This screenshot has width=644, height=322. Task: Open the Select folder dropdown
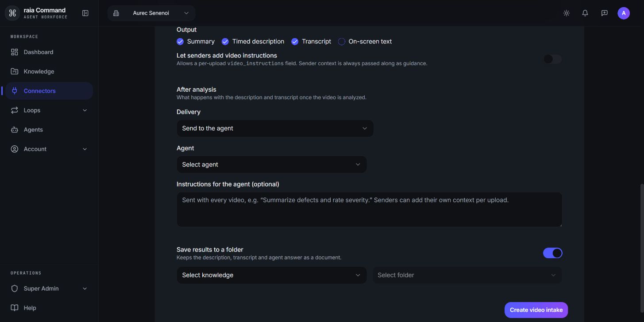467,275
